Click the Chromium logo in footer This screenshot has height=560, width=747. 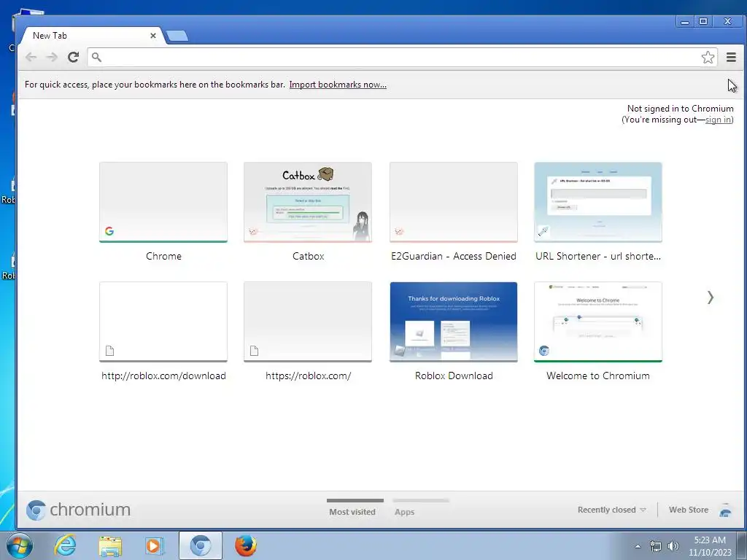coord(78,510)
